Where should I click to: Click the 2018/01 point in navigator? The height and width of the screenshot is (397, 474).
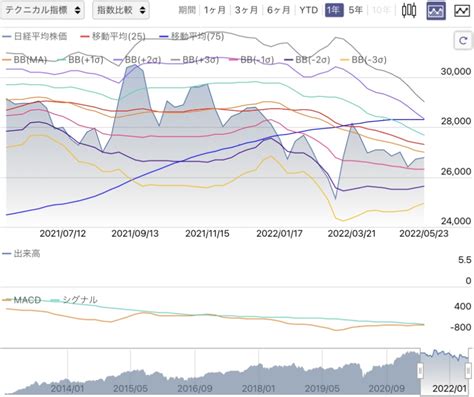pos(259,388)
